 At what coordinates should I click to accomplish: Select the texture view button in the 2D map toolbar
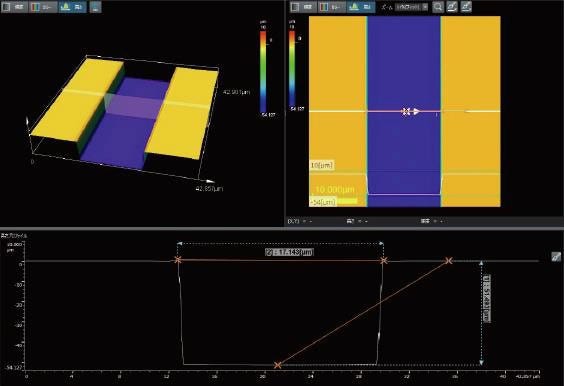pyautogui.click(x=304, y=7)
